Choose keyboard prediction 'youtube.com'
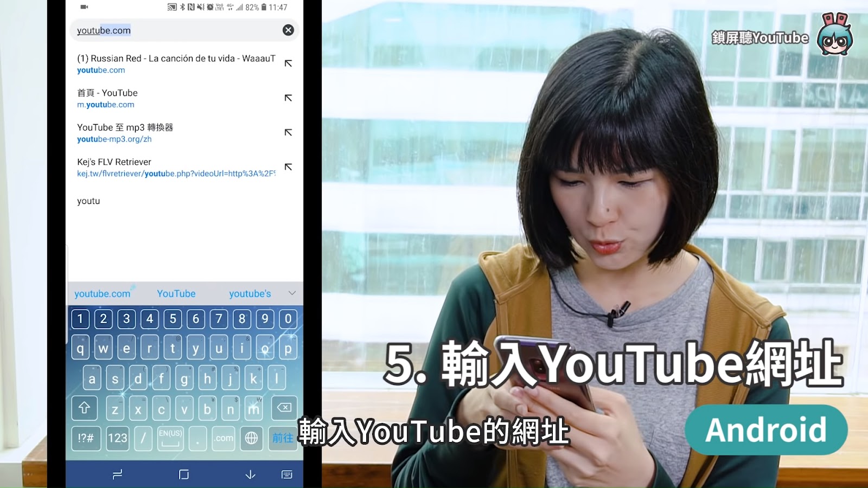 (x=102, y=293)
